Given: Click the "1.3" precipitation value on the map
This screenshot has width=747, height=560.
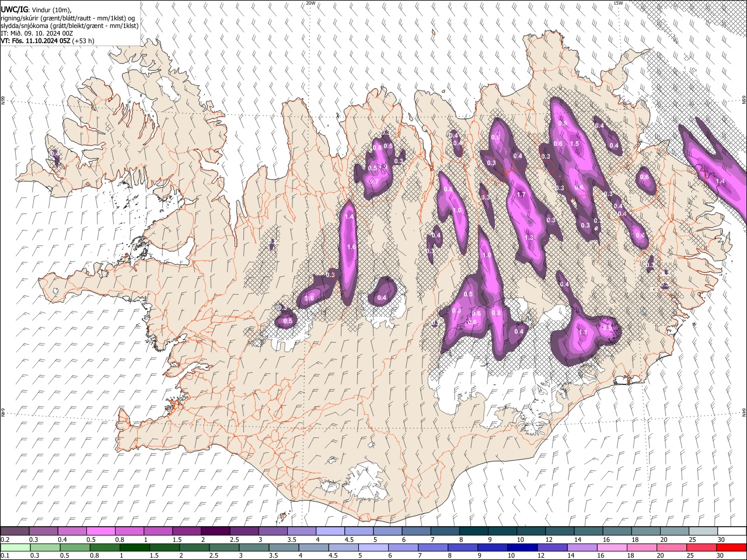Looking at the screenshot, I should click(529, 238).
